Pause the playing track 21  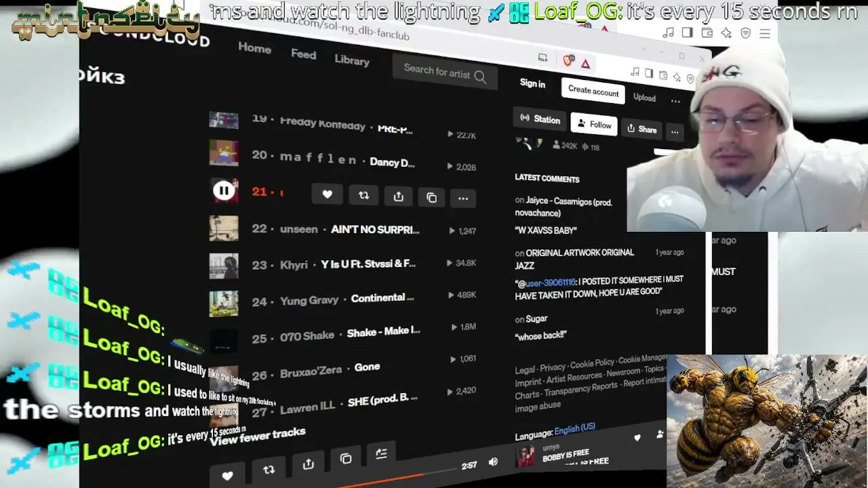[x=223, y=191]
